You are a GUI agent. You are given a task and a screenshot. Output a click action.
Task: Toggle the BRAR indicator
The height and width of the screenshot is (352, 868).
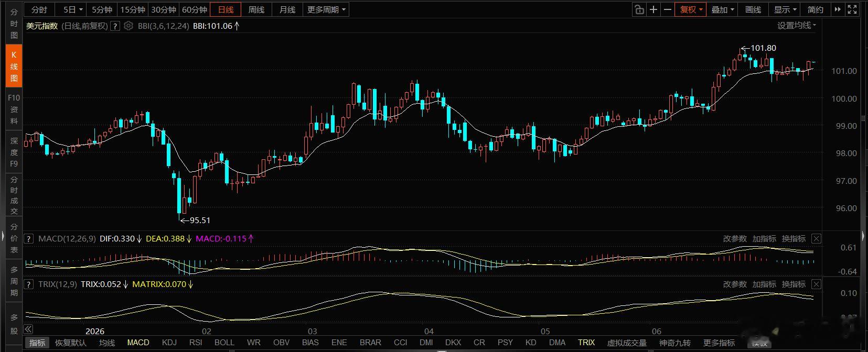click(x=370, y=343)
